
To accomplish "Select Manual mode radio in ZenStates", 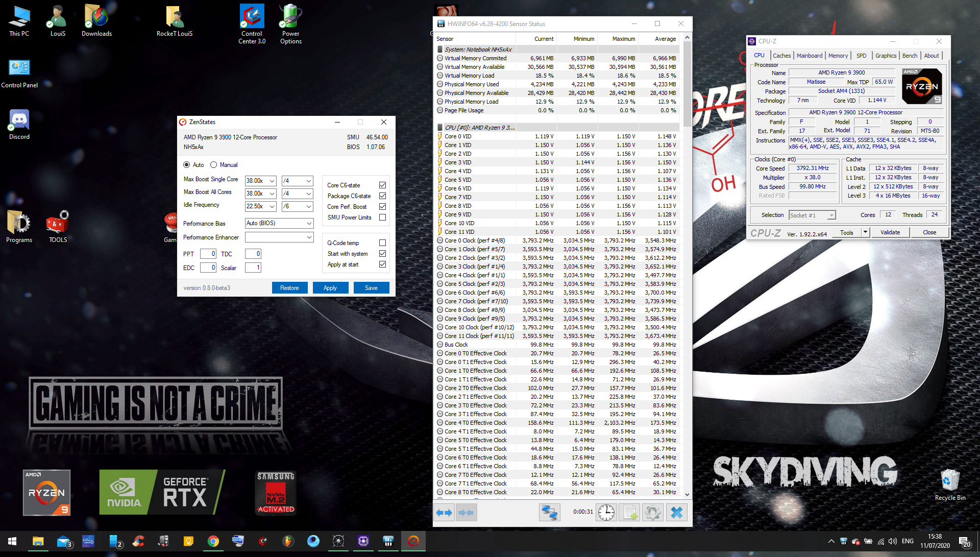I will (x=213, y=165).
